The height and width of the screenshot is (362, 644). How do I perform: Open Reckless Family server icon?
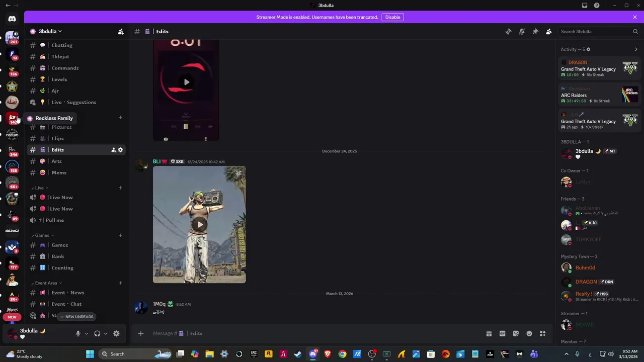click(x=12, y=119)
